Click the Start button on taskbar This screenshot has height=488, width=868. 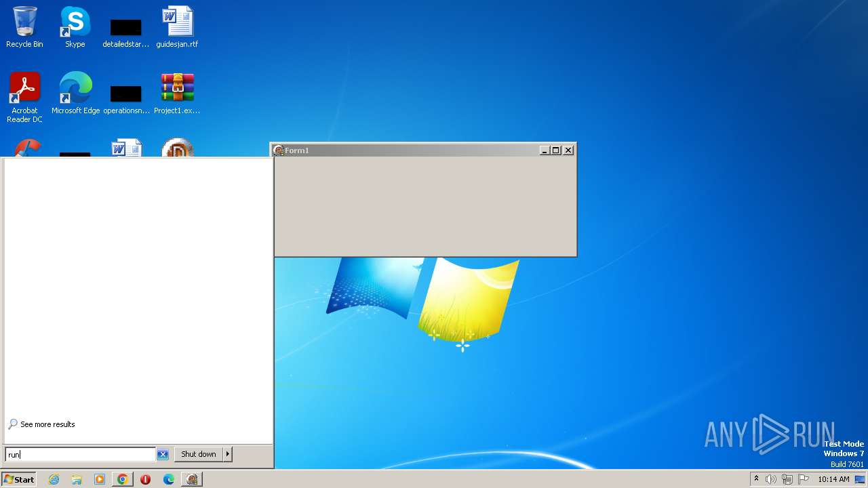pyautogui.click(x=19, y=479)
